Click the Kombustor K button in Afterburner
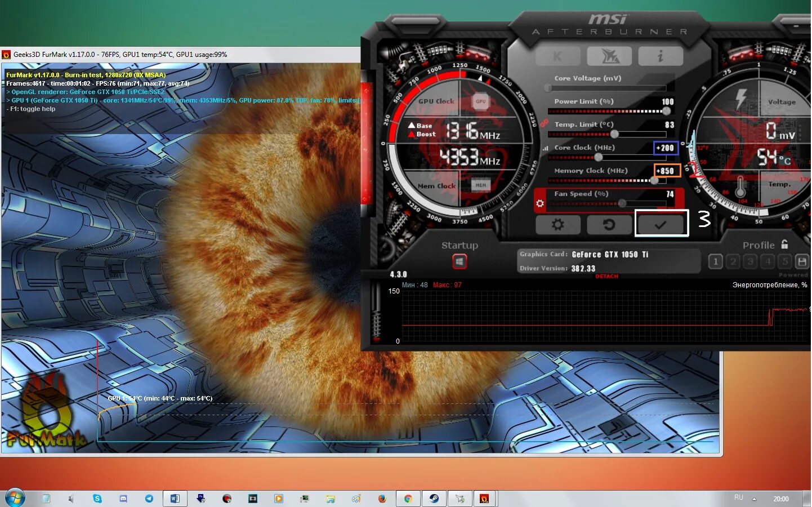The image size is (812, 507). [558, 56]
